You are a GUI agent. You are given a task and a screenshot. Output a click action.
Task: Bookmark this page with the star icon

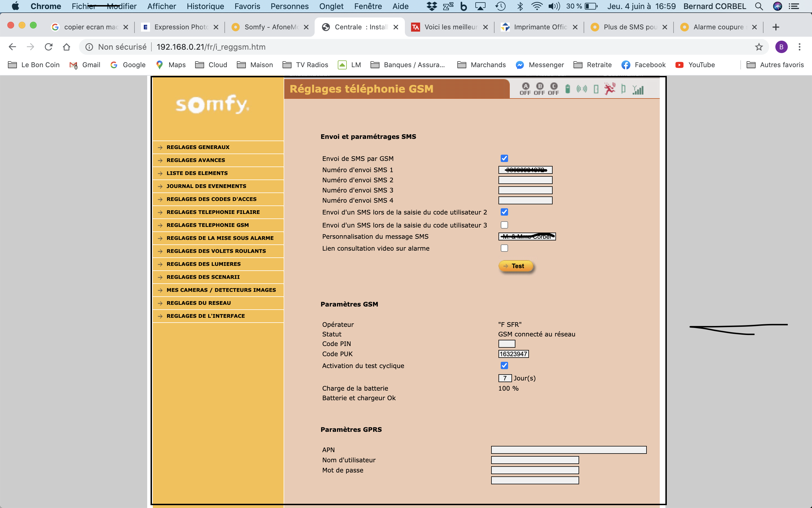click(x=759, y=47)
